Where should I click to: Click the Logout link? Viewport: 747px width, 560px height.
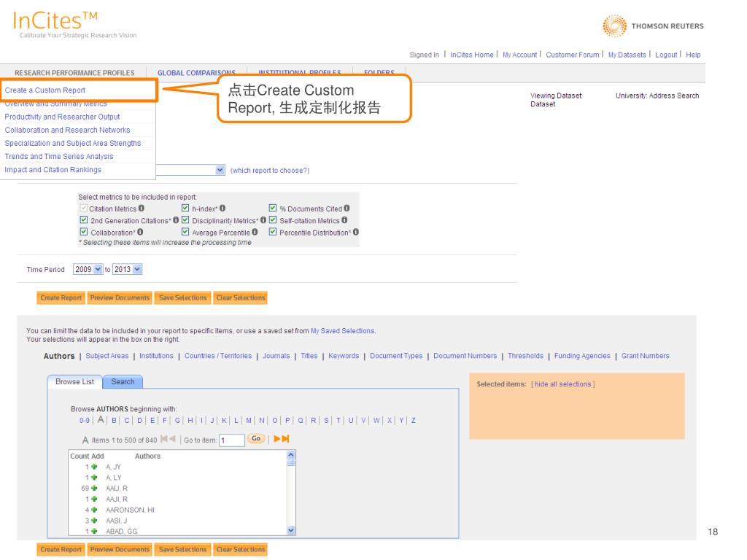click(666, 55)
